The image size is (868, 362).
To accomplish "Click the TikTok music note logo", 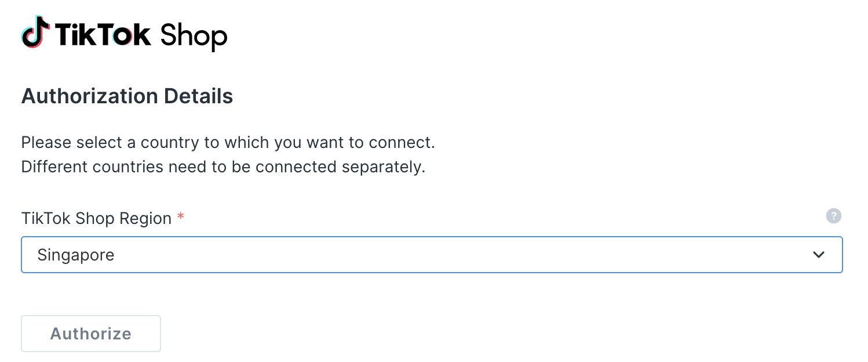I will 34,32.
